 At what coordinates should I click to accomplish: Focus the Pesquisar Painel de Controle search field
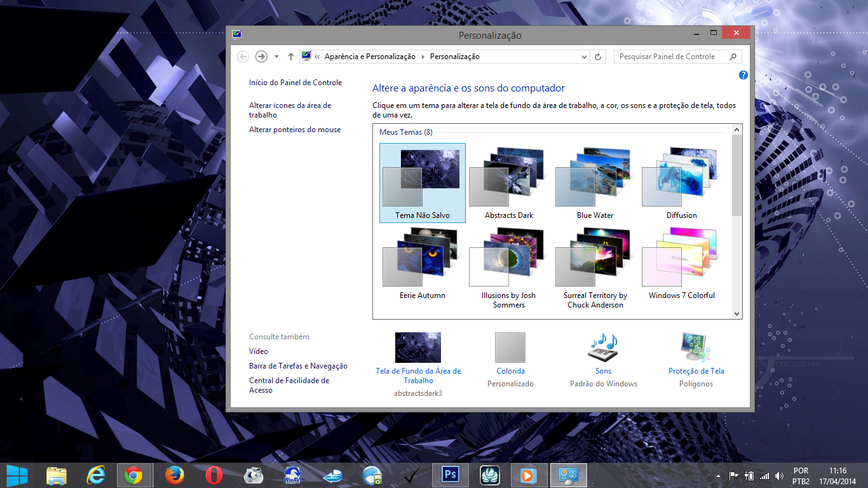[x=678, y=57]
